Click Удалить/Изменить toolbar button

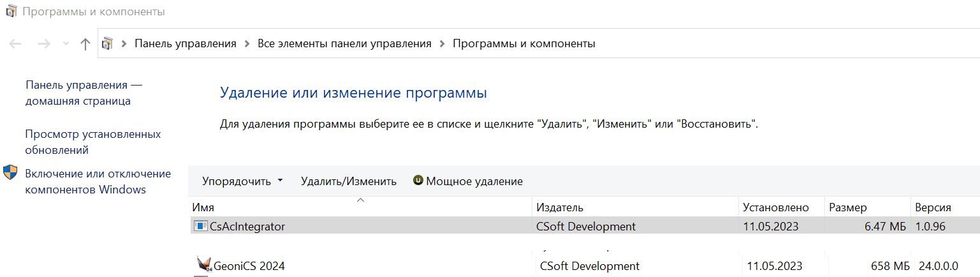tap(348, 181)
